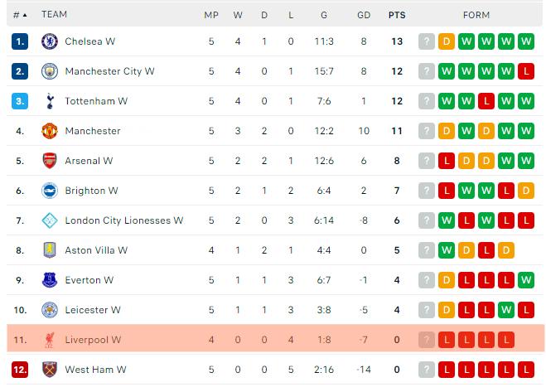Screen dimensions: 546x392
Task: Click Chelsea's upcoming match question mark badge
Action: (427, 41)
